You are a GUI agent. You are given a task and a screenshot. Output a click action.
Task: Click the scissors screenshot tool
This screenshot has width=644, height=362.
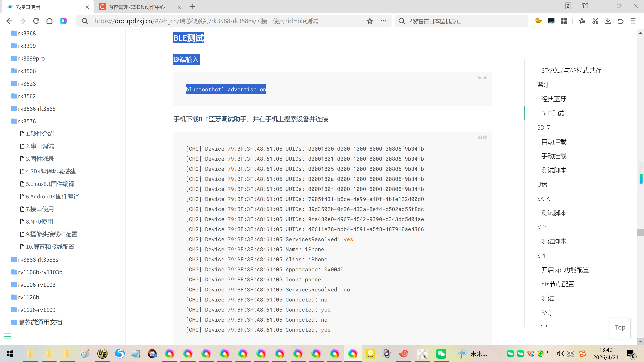(595, 21)
